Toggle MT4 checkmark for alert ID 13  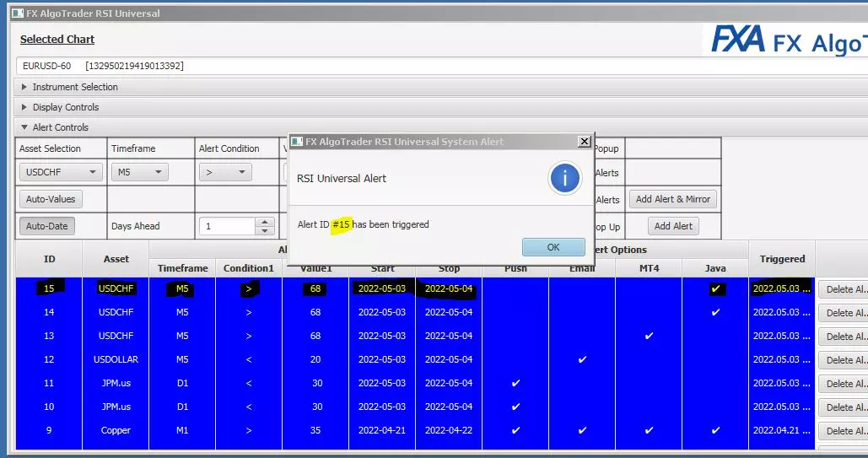(x=649, y=336)
